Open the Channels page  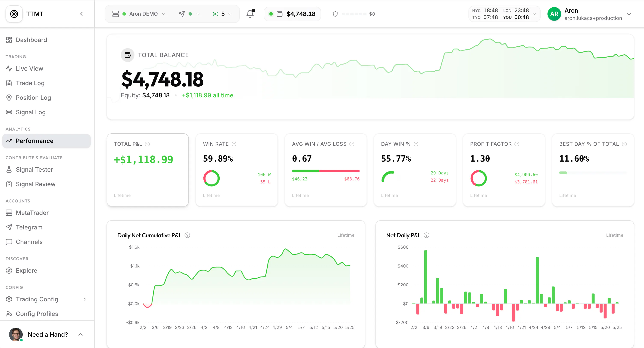click(46, 242)
